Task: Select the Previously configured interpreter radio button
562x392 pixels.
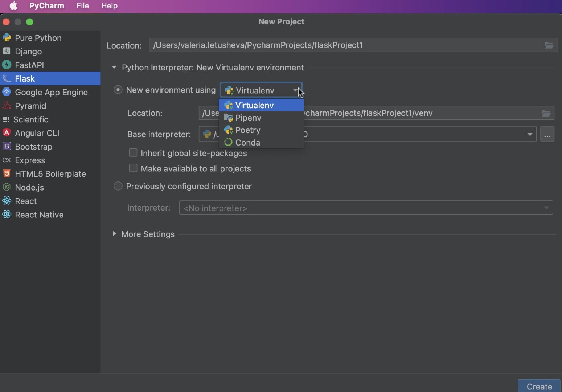Action: click(118, 186)
